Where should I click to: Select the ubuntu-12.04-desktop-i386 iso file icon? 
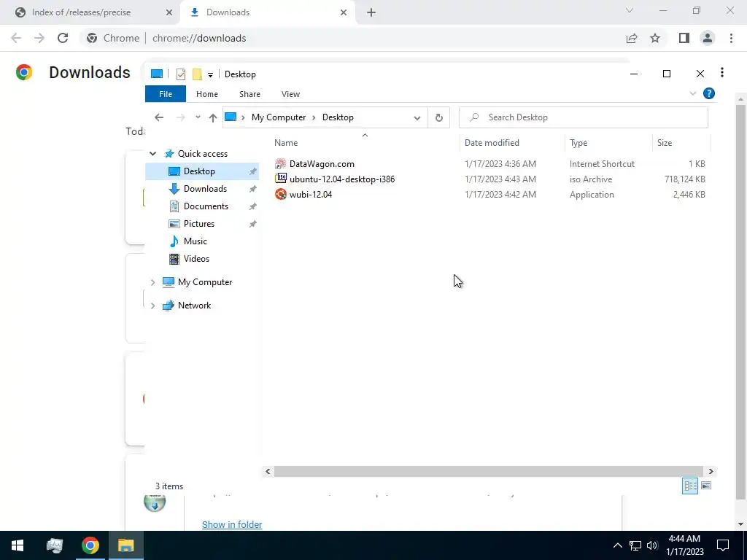281,179
